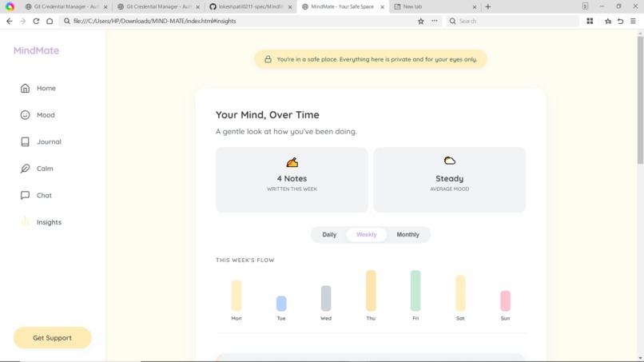Open a new browser tab
This screenshot has height=362, width=644.
pyautogui.click(x=488, y=6)
